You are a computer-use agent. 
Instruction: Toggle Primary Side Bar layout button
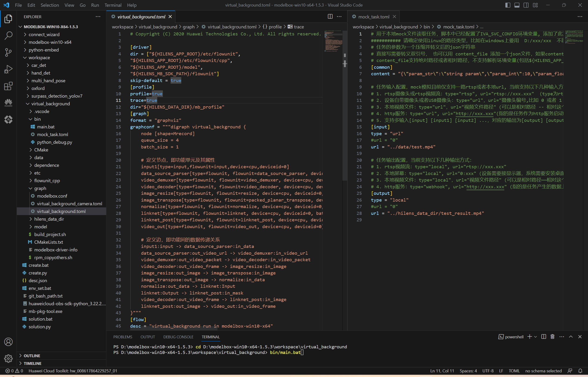(507, 5)
